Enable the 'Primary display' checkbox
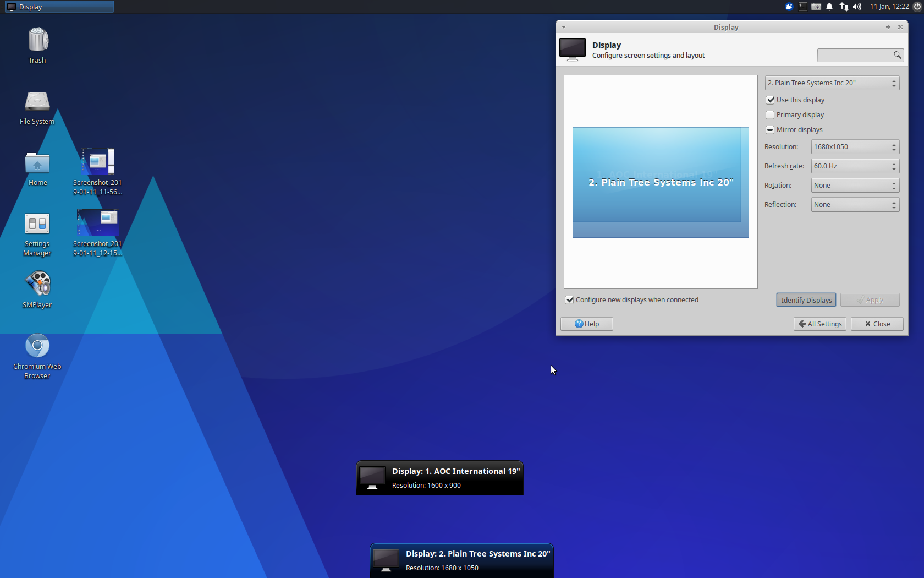 point(771,115)
